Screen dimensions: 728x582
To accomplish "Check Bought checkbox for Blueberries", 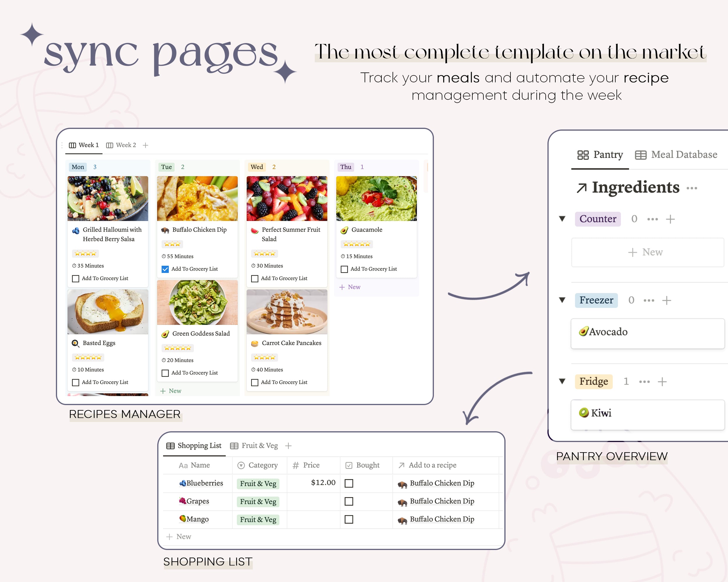I will [x=349, y=483].
